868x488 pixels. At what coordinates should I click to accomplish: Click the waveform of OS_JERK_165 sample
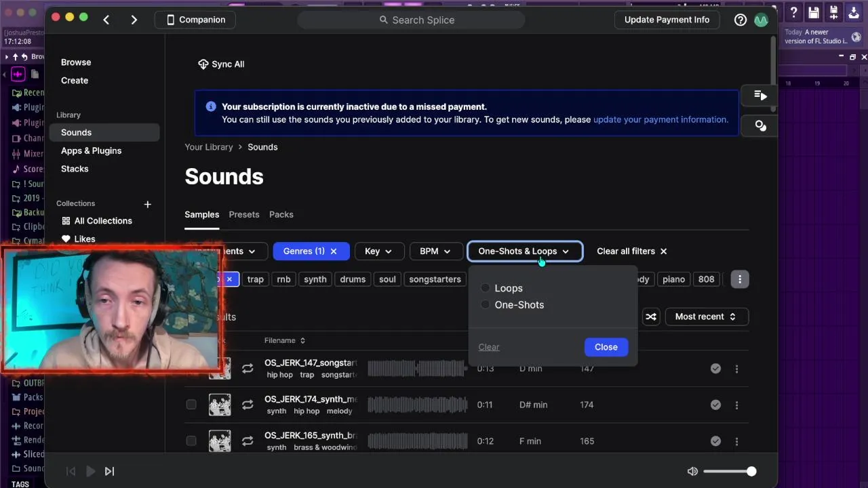point(418,441)
